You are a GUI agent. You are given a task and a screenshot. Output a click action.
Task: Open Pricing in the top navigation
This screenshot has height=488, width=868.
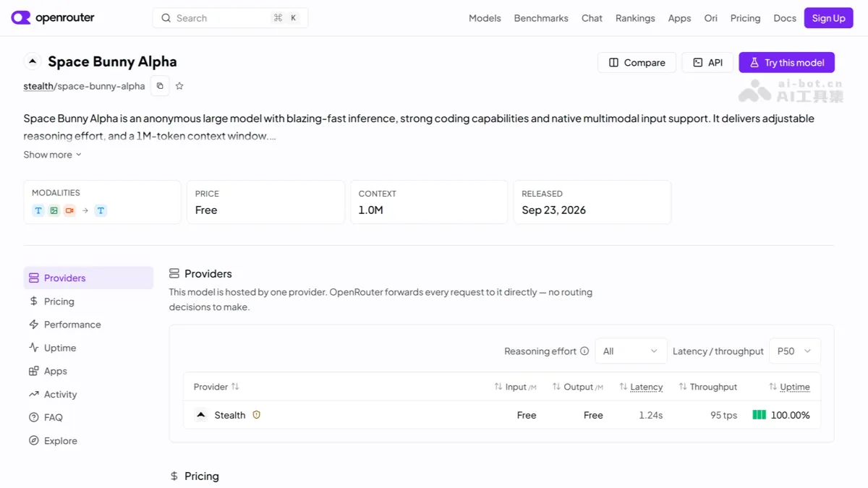745,18
